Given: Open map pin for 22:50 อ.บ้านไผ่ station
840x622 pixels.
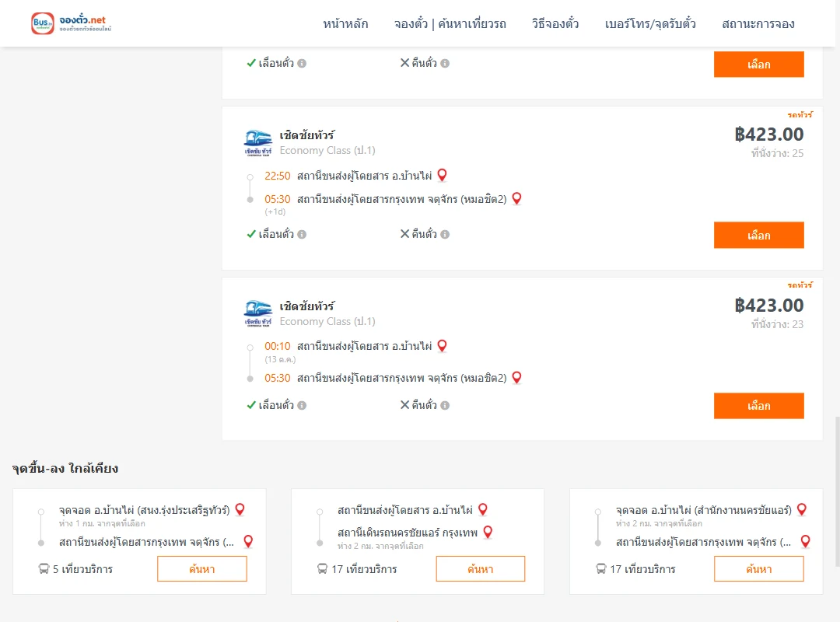Looking at the screenshot, I should [x=442, y=175].
